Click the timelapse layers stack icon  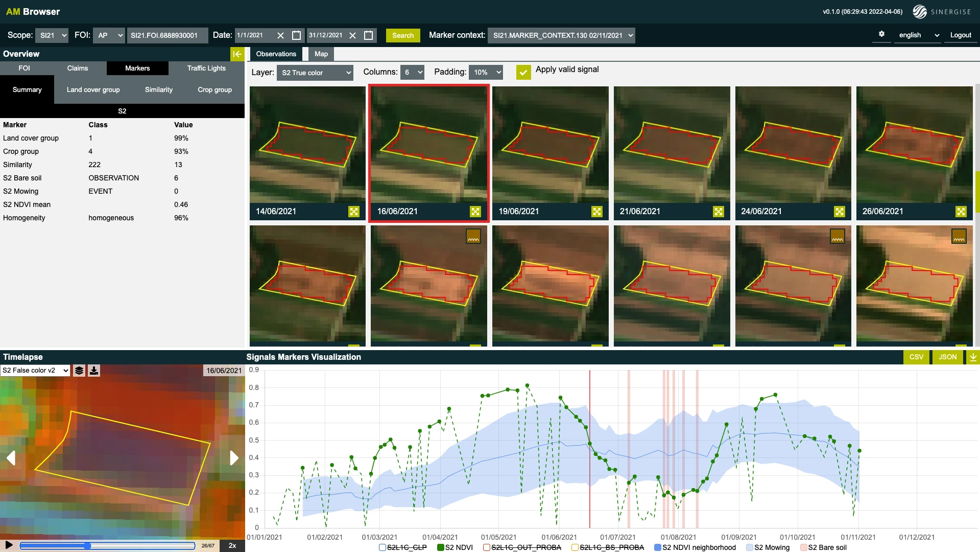[x=79, y=371]
